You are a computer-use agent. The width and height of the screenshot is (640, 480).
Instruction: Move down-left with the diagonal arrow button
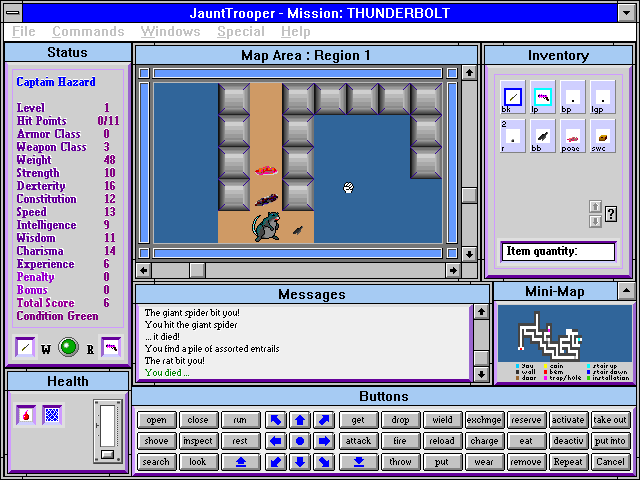click(x=276, y=462)
